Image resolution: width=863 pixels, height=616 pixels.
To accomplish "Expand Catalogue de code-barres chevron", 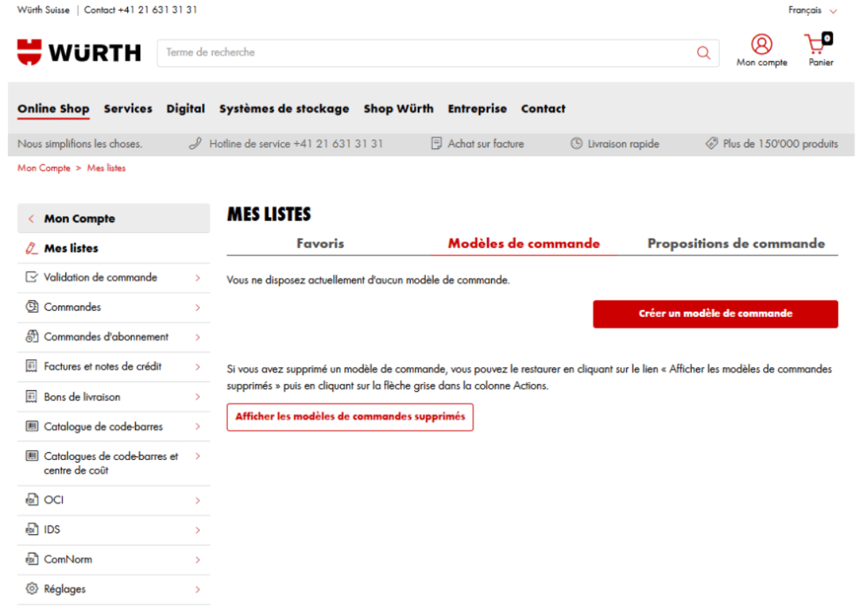I will (198, 426).
